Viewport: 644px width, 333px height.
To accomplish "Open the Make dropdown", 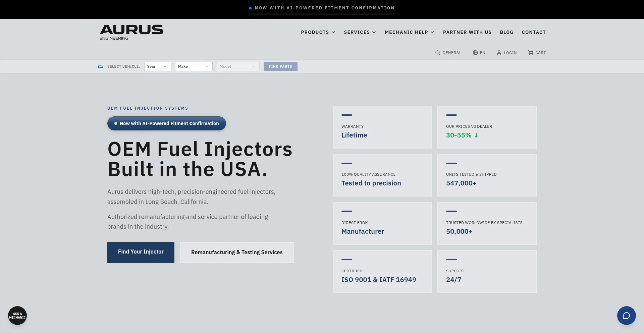I will pos(194,66).
